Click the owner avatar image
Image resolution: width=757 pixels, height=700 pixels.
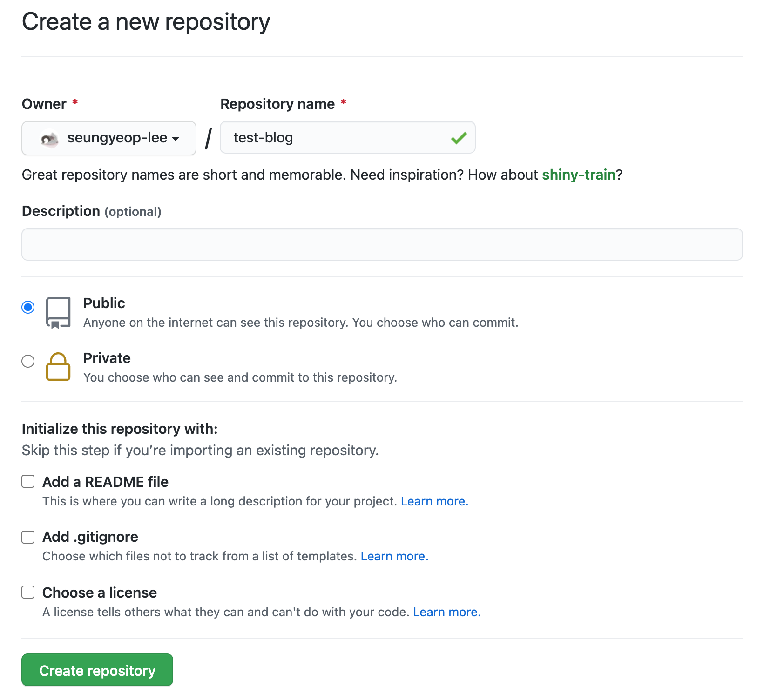(x=49, y=139)
